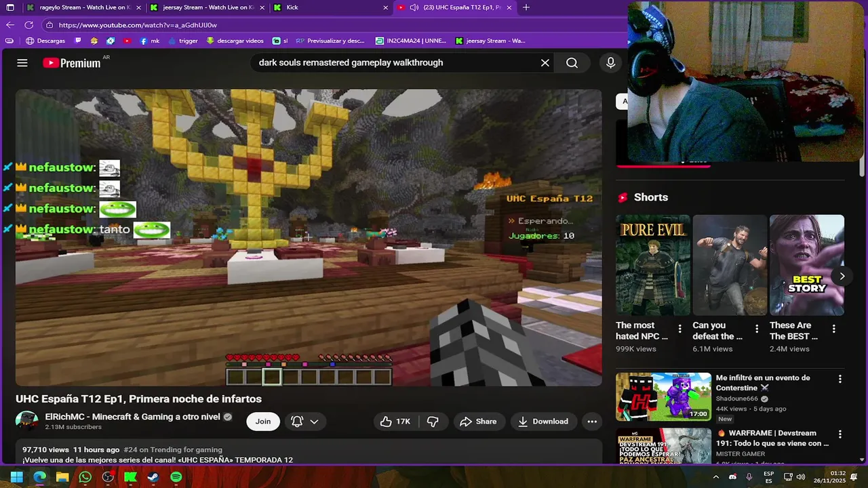Go to YouTube Premium home logo
This screenshot has height=488, width=868.
[71, 63]
